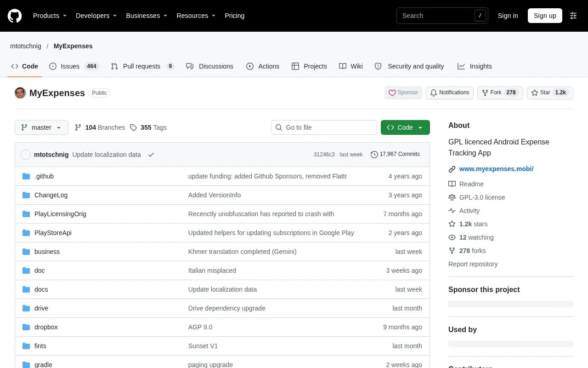
Task: Open the Readme link in About
Action: point(466,184)
